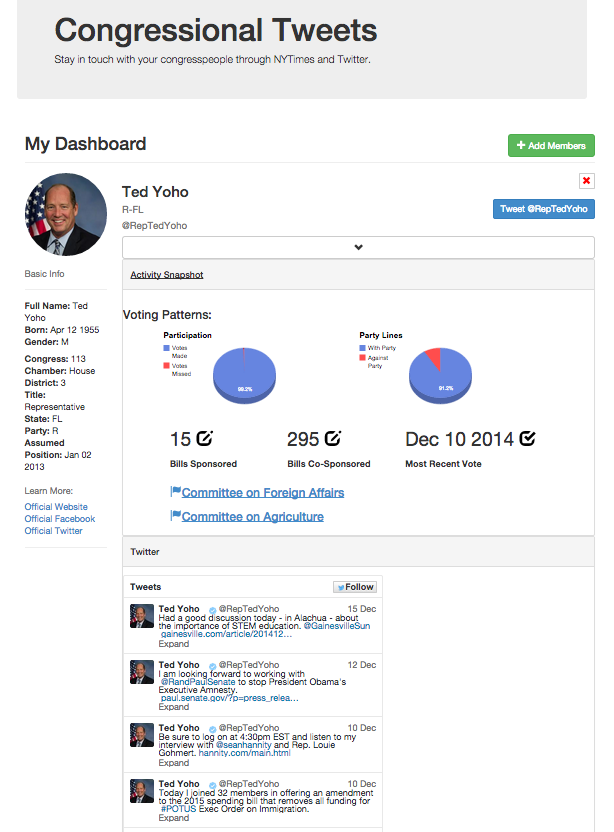
Task: Click blue Votes Made legend swatch
Action: tap(167, 348)
